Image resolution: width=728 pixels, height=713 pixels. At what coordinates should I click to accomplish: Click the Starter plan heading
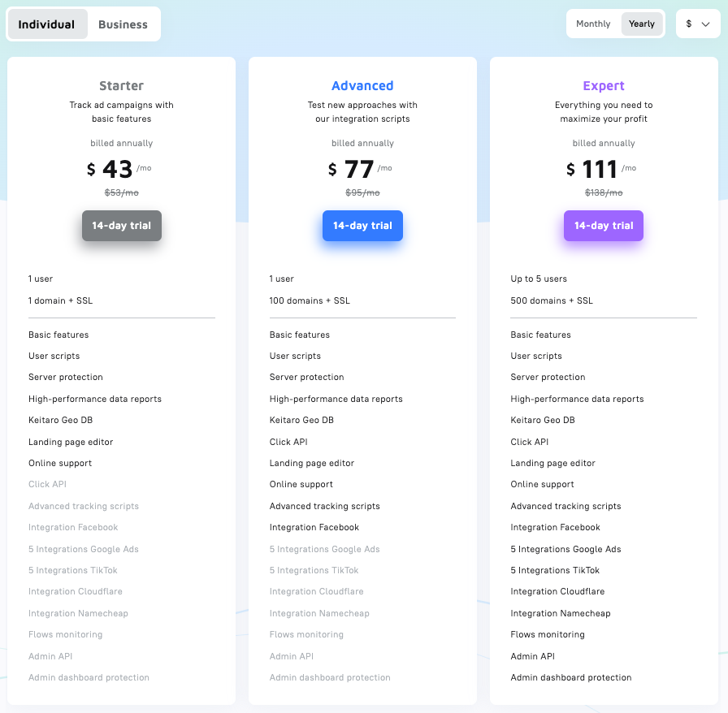121,85
